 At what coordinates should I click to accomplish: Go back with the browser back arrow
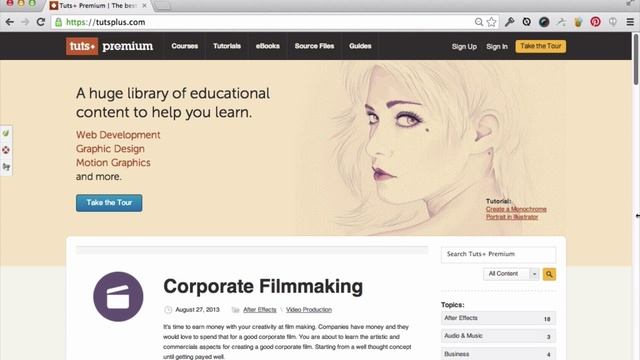[10, 22]
